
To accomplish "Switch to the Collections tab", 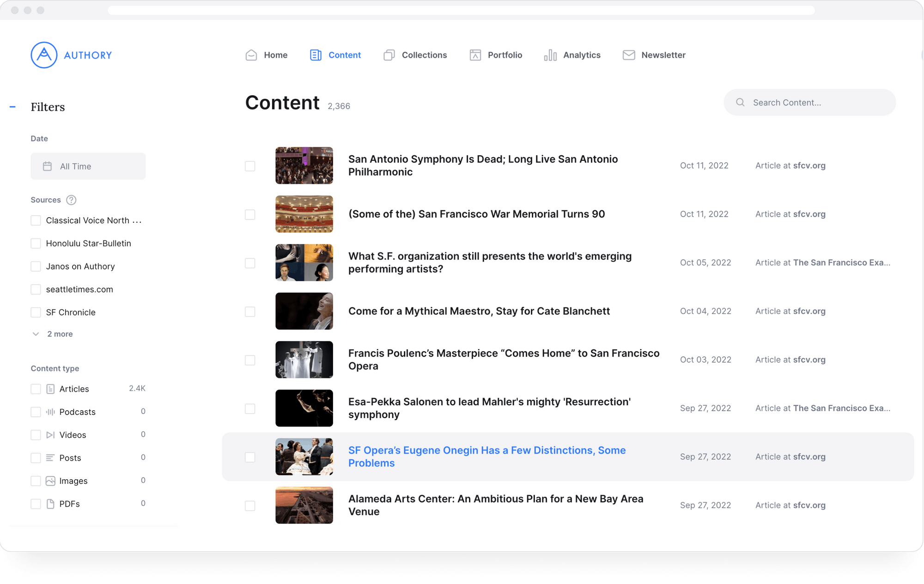I will 424,55.
